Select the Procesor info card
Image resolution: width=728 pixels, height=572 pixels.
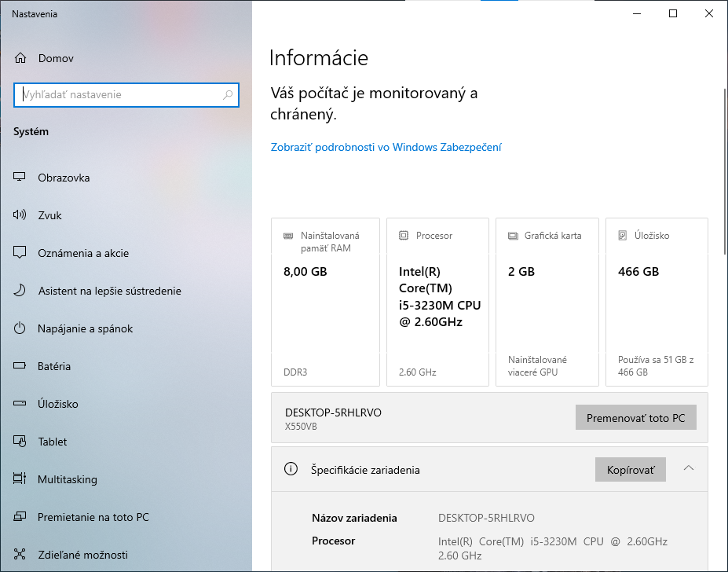(x=437, y=301)
